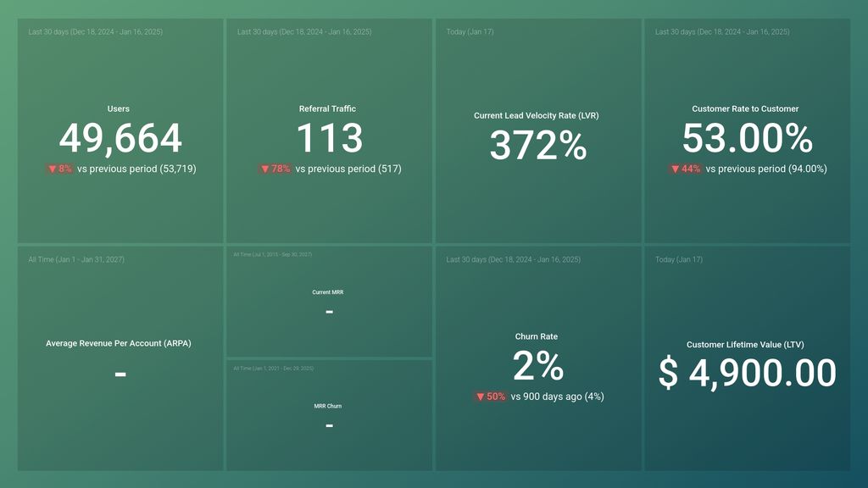Click the MRR Churn title
This screenshot has height=488, width=868.
tap(328, 406)
